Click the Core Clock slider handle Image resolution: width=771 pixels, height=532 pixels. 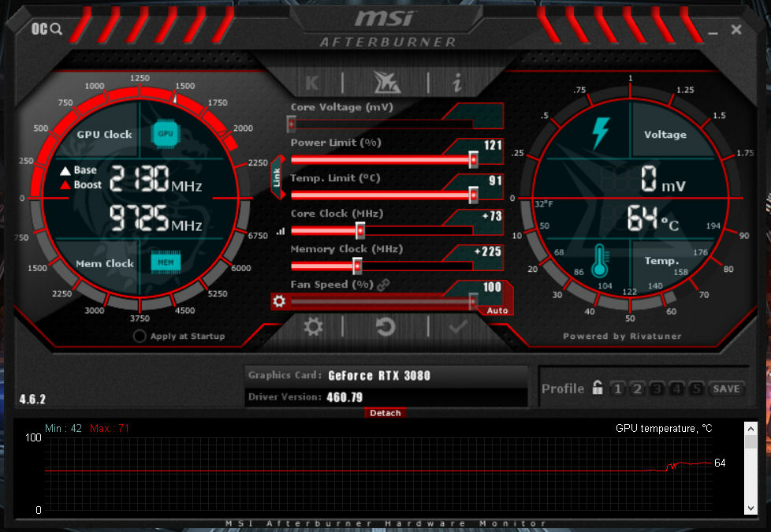(360, 230)
